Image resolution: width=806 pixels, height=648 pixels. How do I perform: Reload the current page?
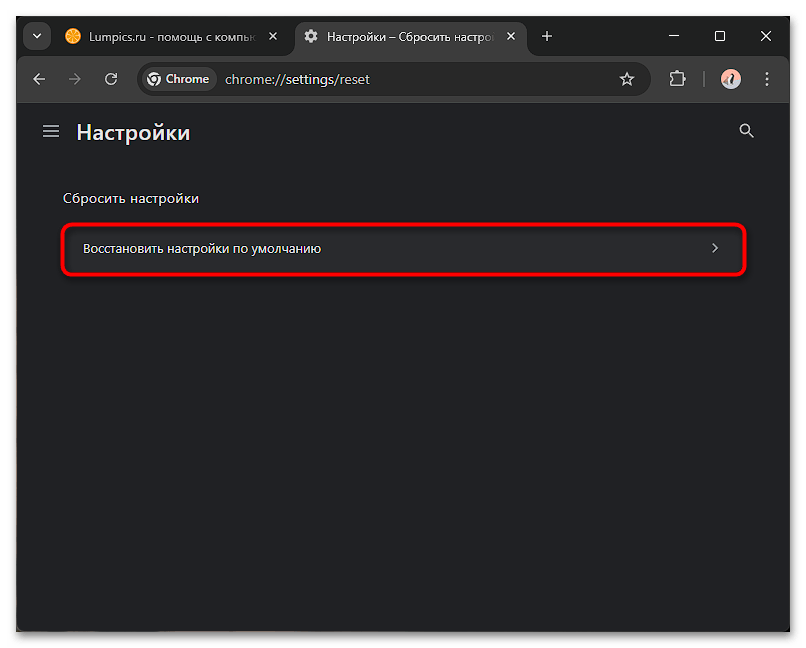(x=111, y=79)
